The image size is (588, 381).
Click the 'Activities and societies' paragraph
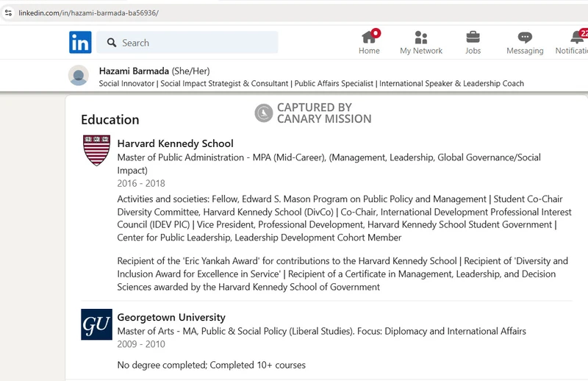pos(344,218)
